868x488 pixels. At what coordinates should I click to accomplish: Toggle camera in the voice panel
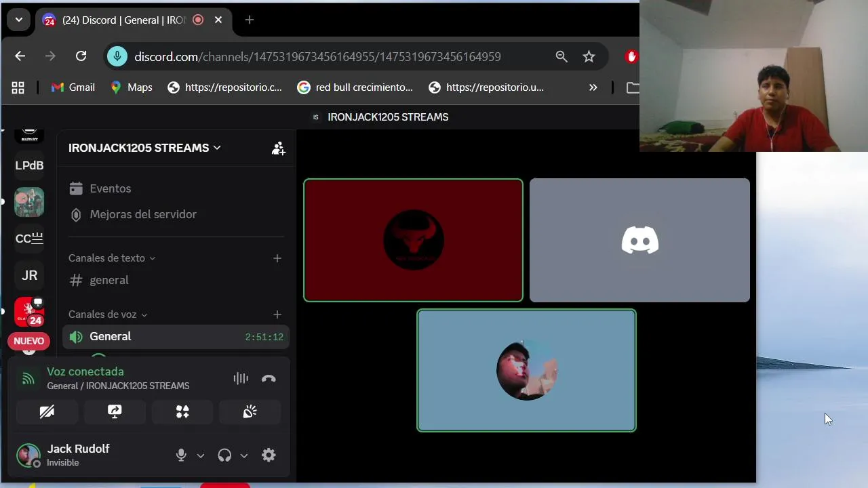coord(47,411)
